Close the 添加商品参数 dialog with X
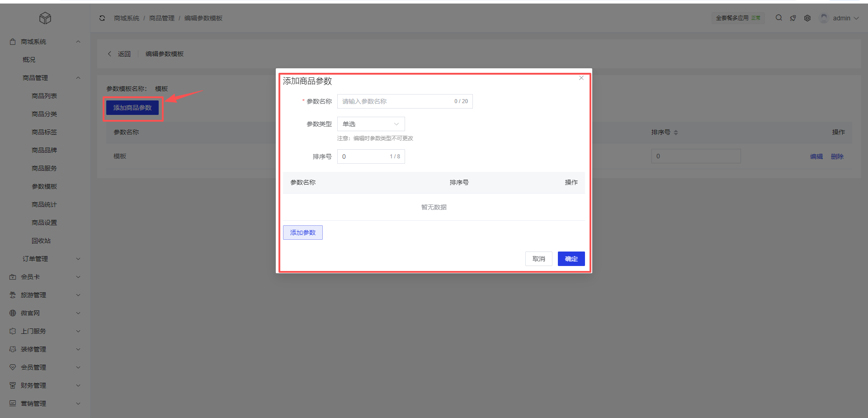The image size is (868, 418). [581, 78]
